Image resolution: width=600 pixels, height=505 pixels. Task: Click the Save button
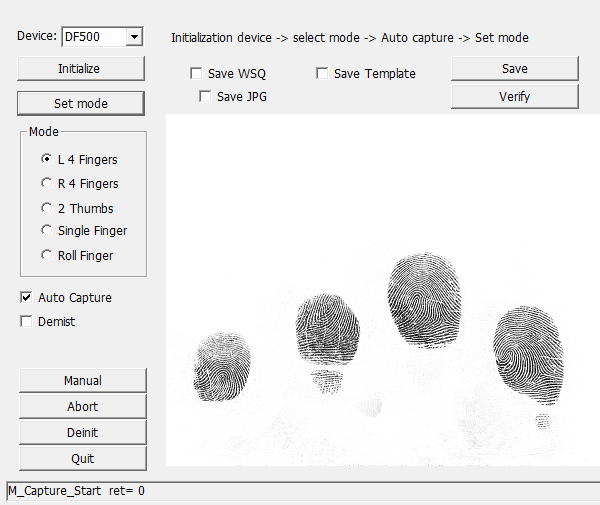click(x=515, y=68)
